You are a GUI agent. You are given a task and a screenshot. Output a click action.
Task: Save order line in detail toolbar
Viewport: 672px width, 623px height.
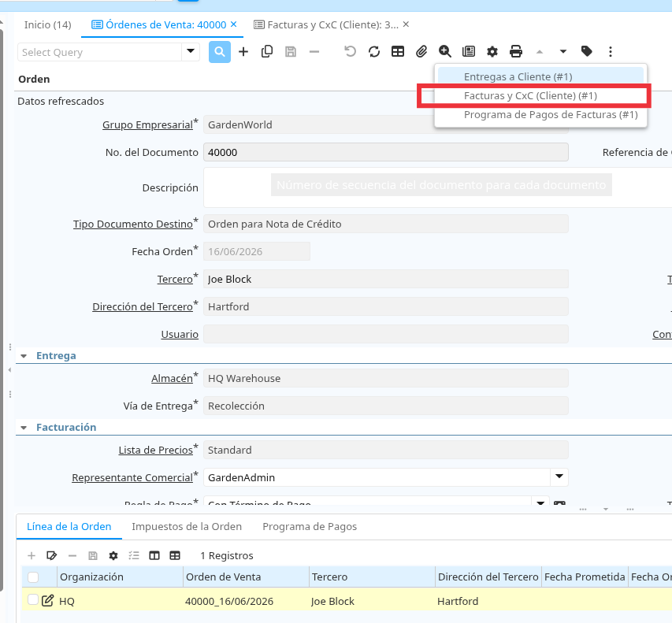coord(93,556)
